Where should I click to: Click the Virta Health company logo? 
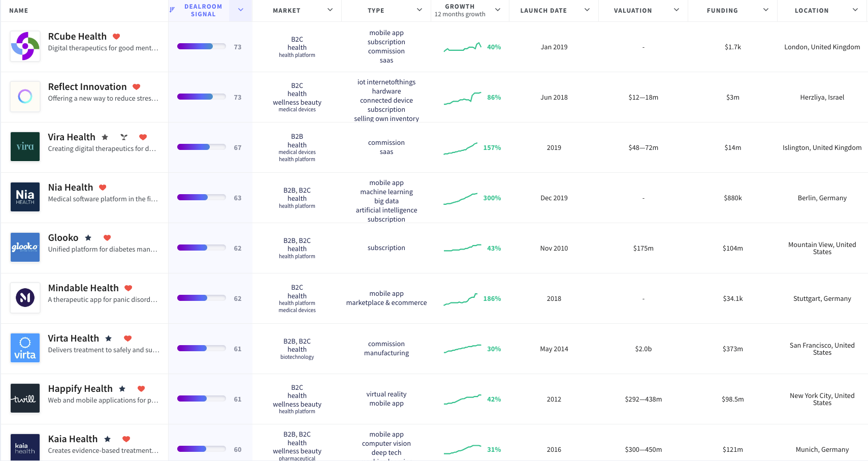click(25, 348)
